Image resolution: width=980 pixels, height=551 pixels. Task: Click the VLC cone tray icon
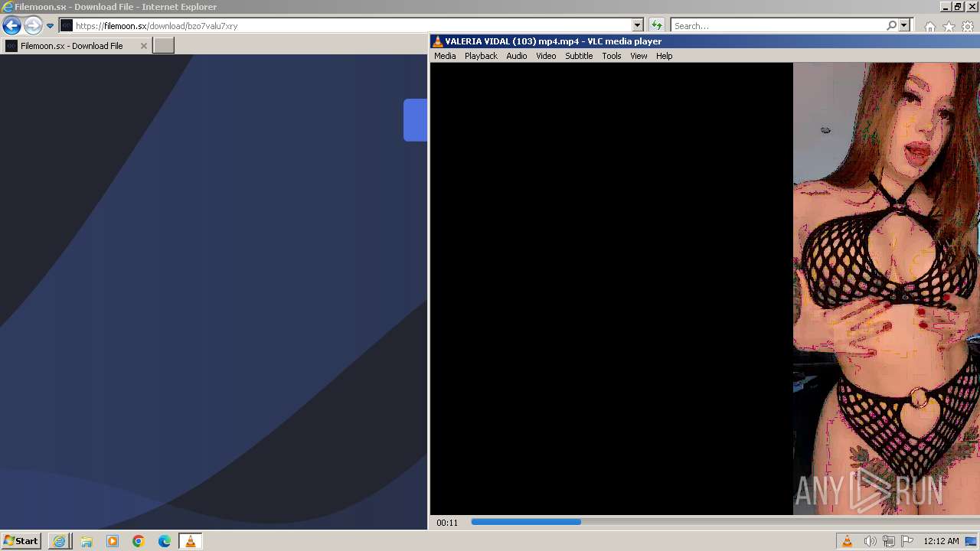[847, 541]
